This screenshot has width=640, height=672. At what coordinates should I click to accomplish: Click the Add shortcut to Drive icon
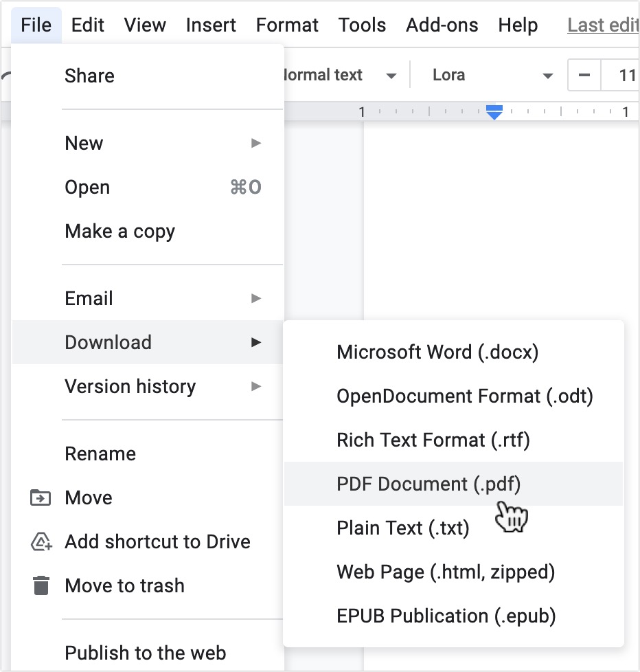tap(41, 541)
